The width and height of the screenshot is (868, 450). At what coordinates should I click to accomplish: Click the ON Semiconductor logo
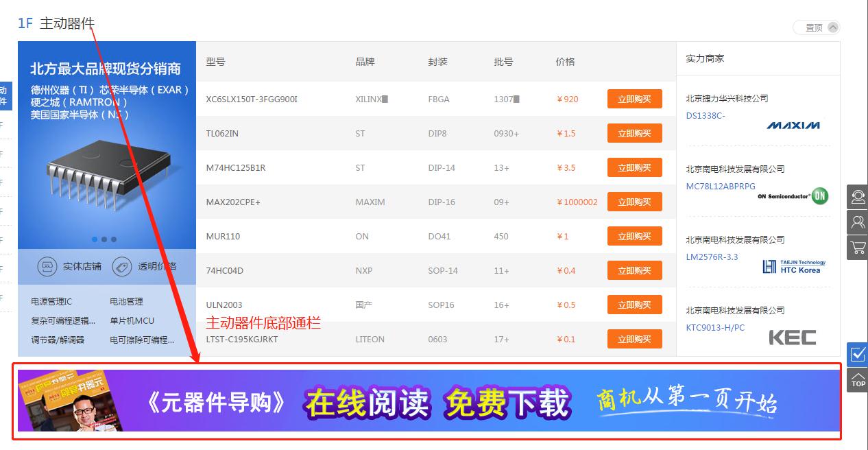coord(793,196)
